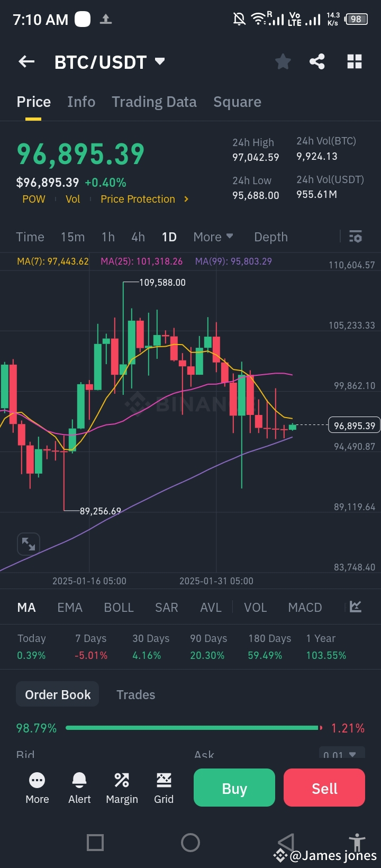Open Price Protection settings link
381x868 pixels.
138,199
